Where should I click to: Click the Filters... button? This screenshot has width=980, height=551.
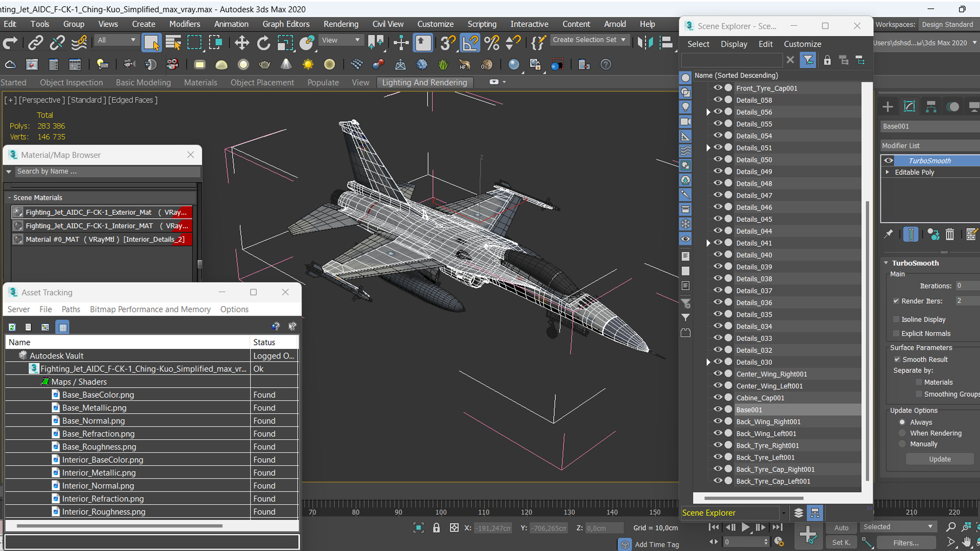point(906,543)
